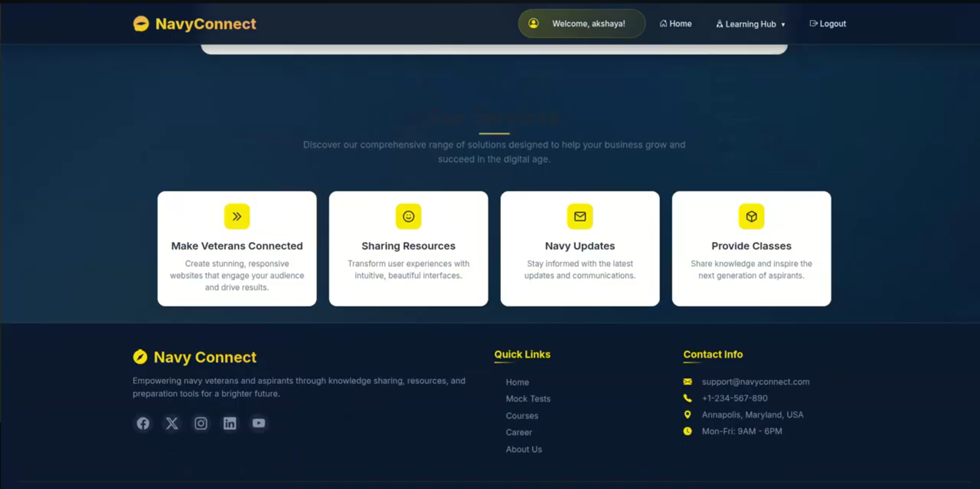Open the LinkedIn social icon
The width and height of the screenshot is (980, 489).
(230, 423)
